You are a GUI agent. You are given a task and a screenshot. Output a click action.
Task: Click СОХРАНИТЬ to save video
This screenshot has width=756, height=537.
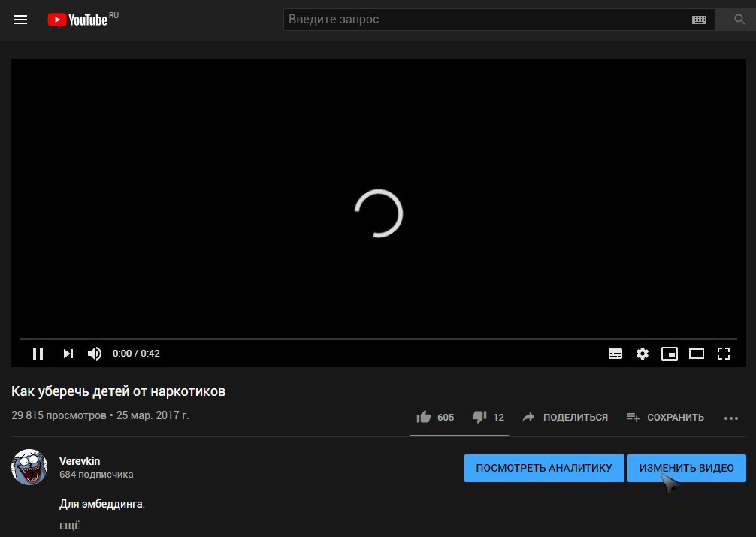pos(665,417)
